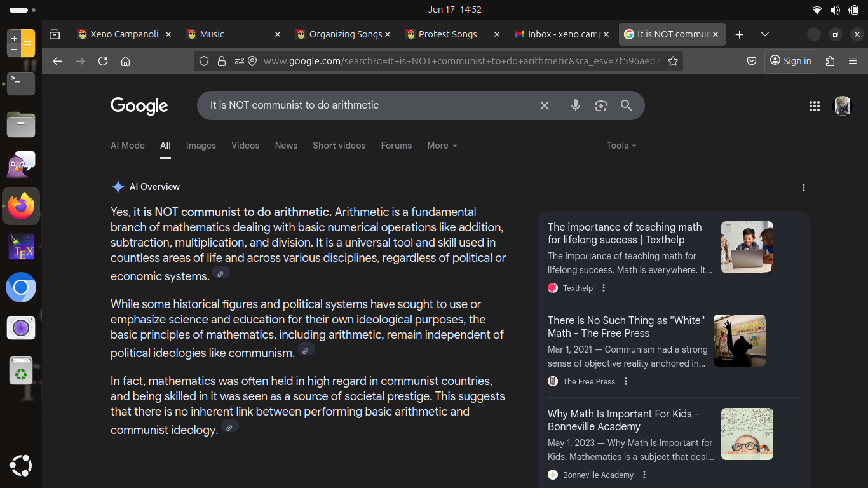Image resolution: width=868 pixels, height=488 pixels.
Task: Click the tracking protection shield icon
Action: [x=204, y=61]
